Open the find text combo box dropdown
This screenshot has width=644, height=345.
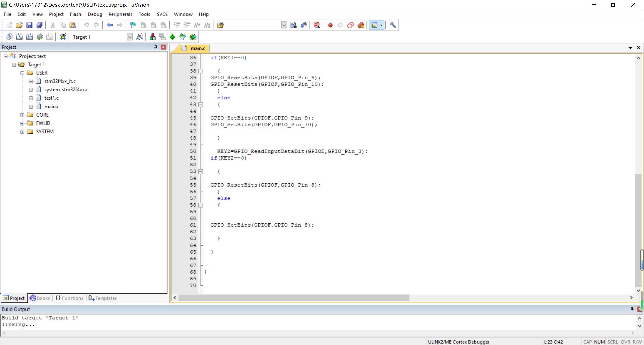tap(284, 25)
